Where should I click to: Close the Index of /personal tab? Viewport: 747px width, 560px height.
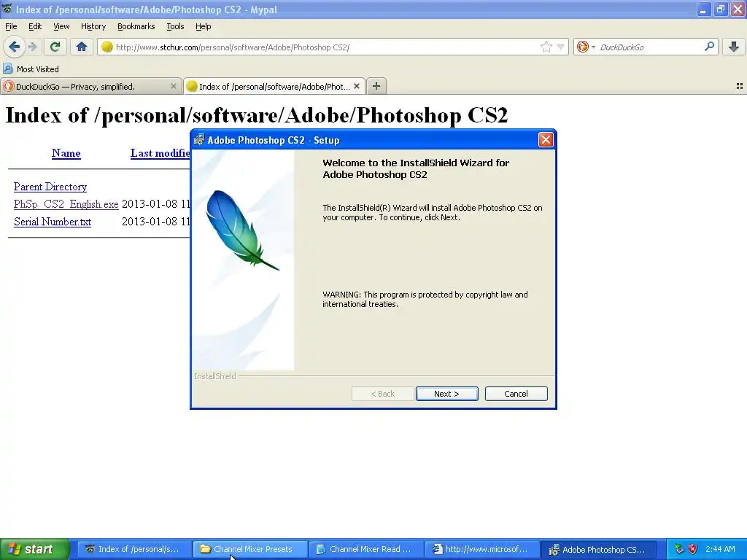356,86
